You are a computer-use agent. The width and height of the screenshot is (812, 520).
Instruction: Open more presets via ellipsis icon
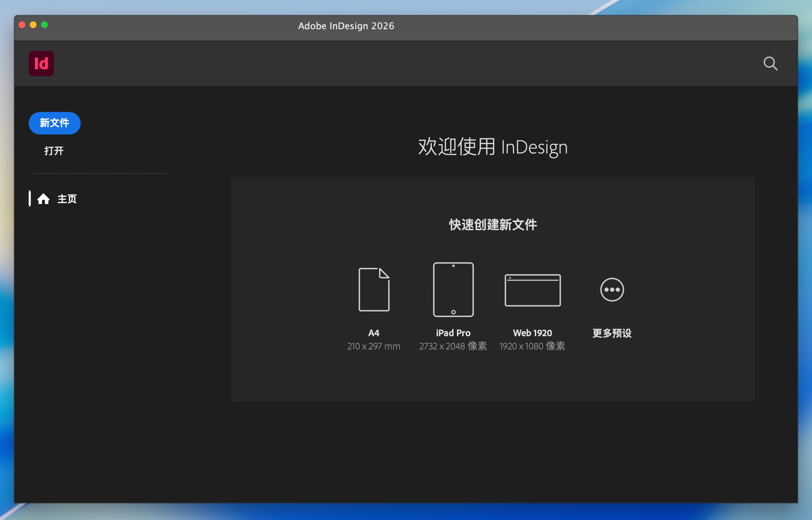612,290
